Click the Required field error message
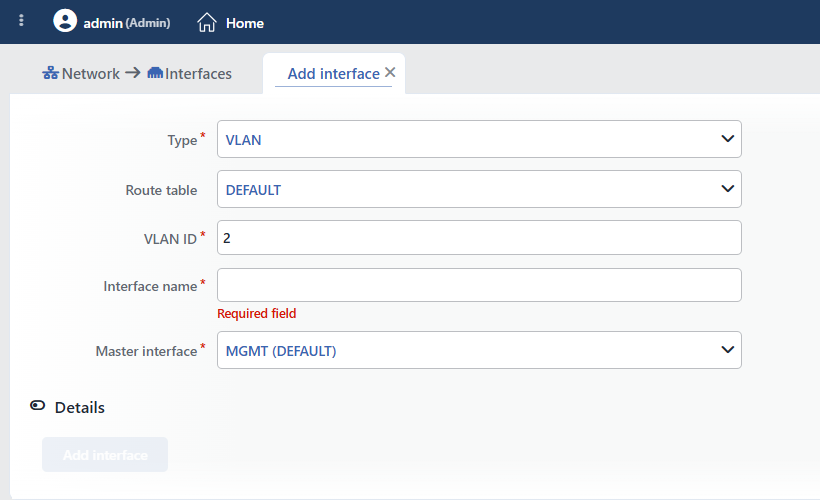 click(257, 313)
